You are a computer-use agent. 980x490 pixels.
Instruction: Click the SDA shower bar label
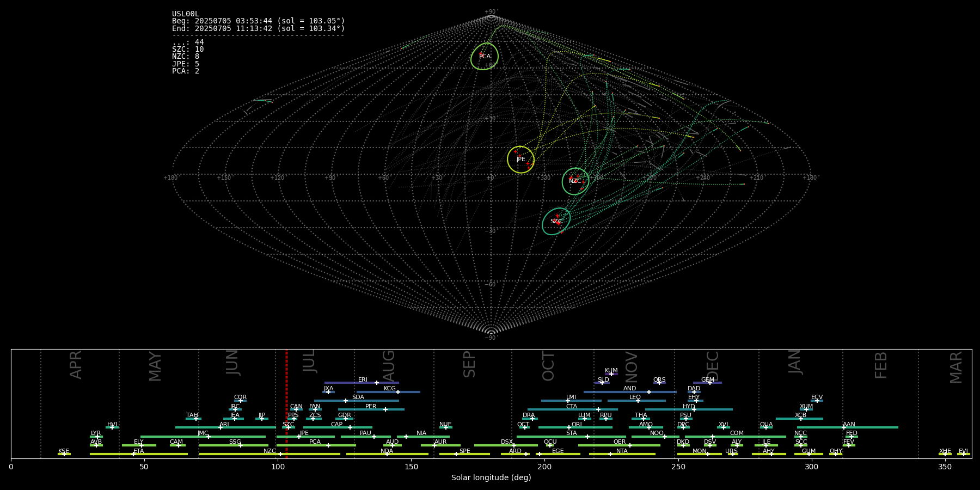coord(358,397)
